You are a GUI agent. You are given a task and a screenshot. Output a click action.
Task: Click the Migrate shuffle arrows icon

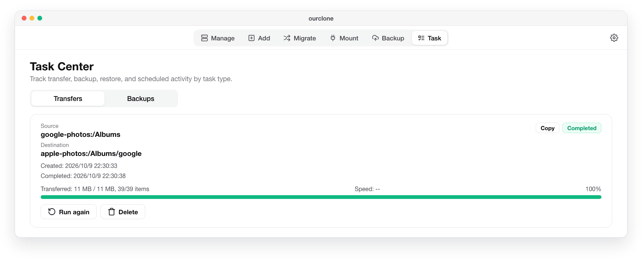[x=287, y=38]
